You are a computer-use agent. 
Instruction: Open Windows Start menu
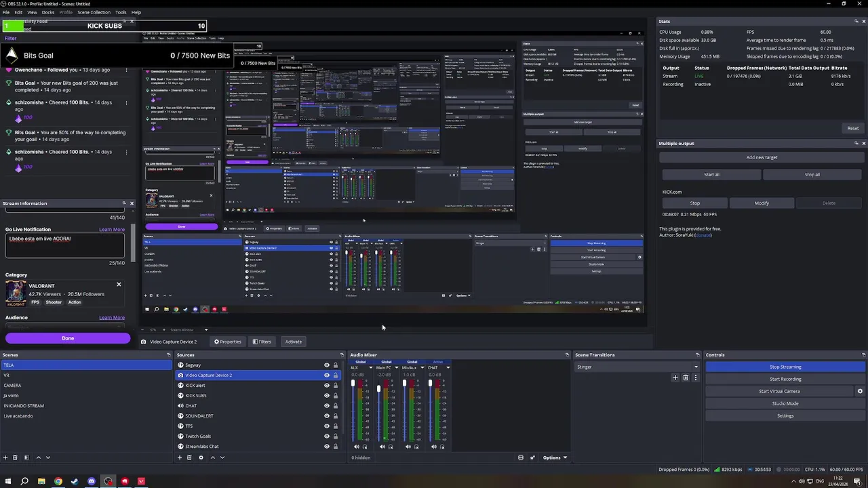tap(8, 481)
